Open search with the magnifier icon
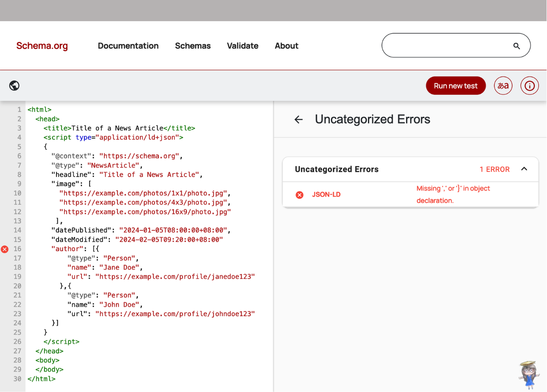547x392 pixels. pyautogui.click(x=516, y=45)
